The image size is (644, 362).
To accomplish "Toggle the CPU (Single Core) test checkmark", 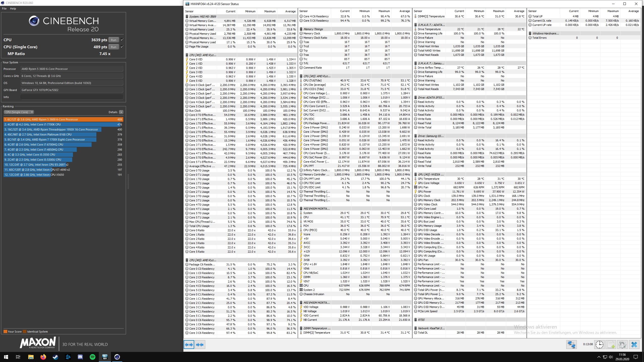I will (x=122, y=47).
